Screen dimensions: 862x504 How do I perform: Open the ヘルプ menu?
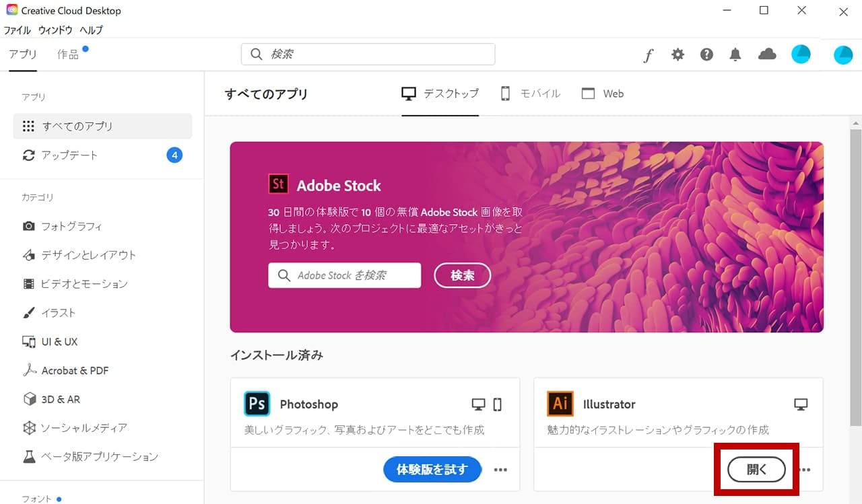(92, 30)
